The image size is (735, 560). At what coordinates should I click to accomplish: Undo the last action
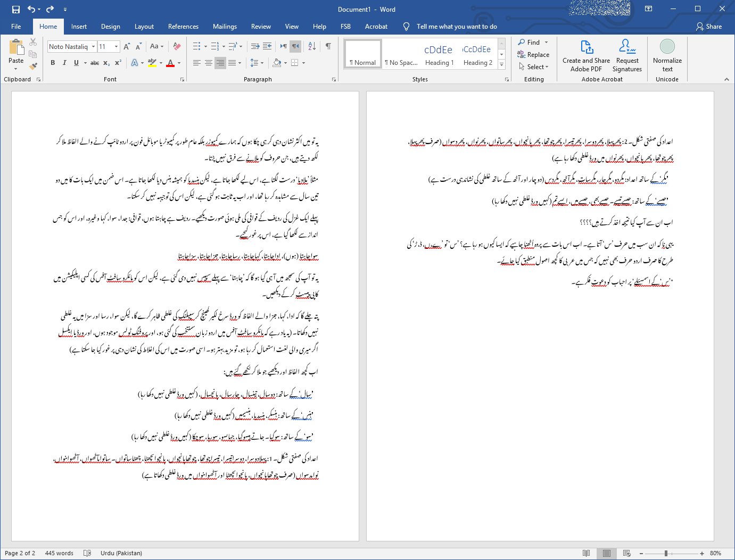tap(31, 10)
